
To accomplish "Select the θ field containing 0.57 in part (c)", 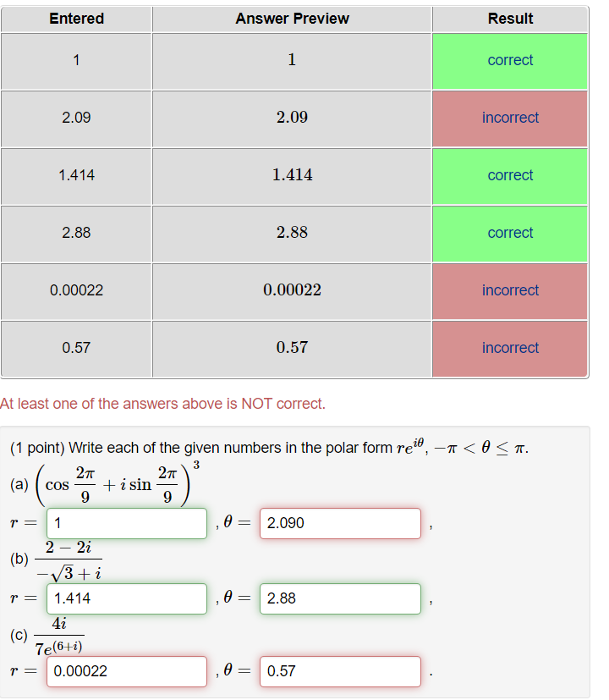I will (339, 671).
